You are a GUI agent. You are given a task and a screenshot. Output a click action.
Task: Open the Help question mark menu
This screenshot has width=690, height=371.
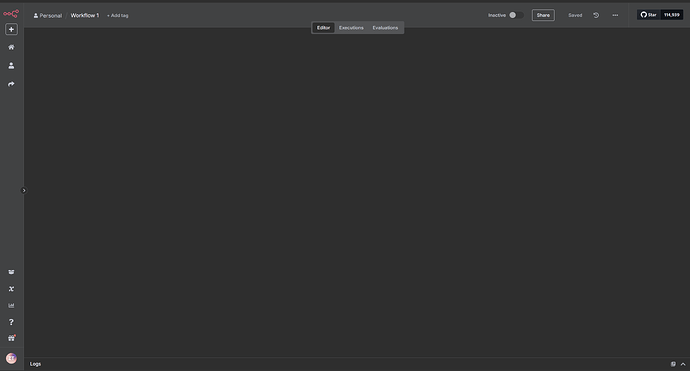click(x=11, y=322)
